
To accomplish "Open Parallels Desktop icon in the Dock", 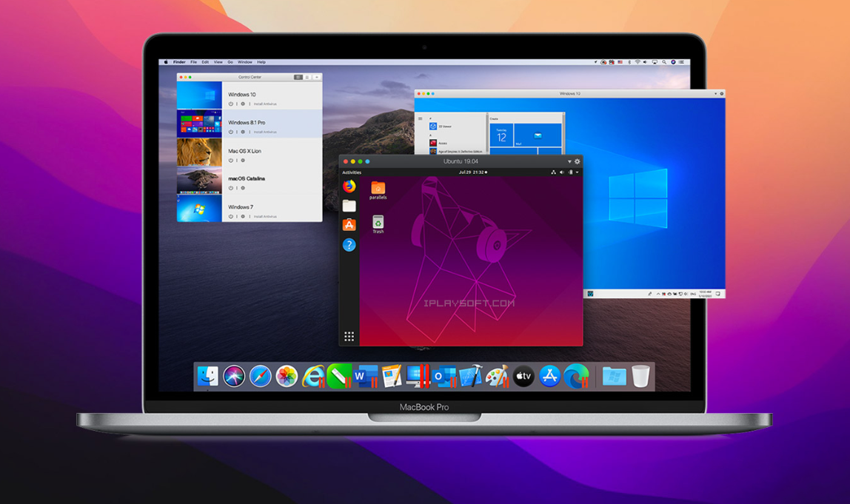I will click(x=418, y=376).
